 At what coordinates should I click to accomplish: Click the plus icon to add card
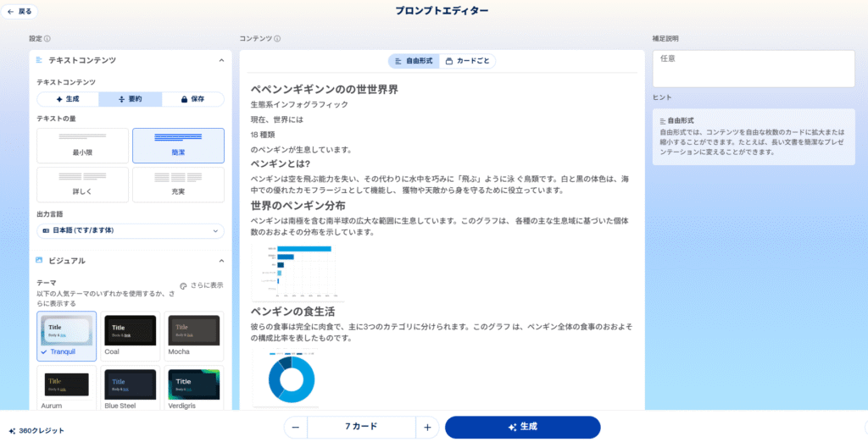pyautogui.click(x=427, y=428)
